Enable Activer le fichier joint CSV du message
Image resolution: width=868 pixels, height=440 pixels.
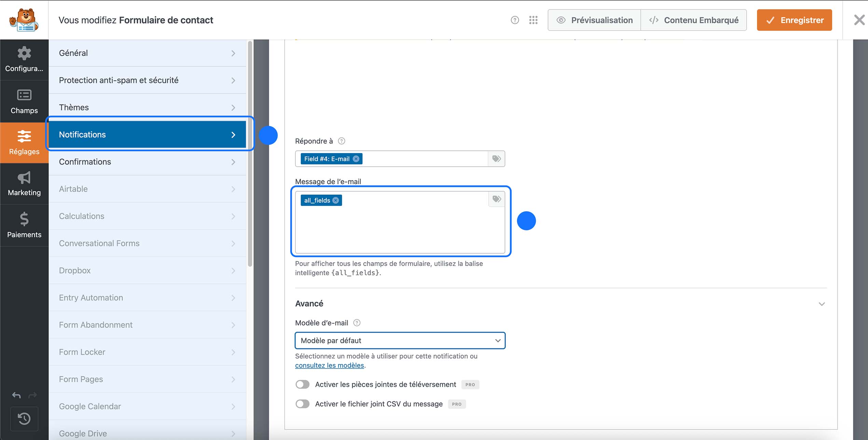point(302,404)
